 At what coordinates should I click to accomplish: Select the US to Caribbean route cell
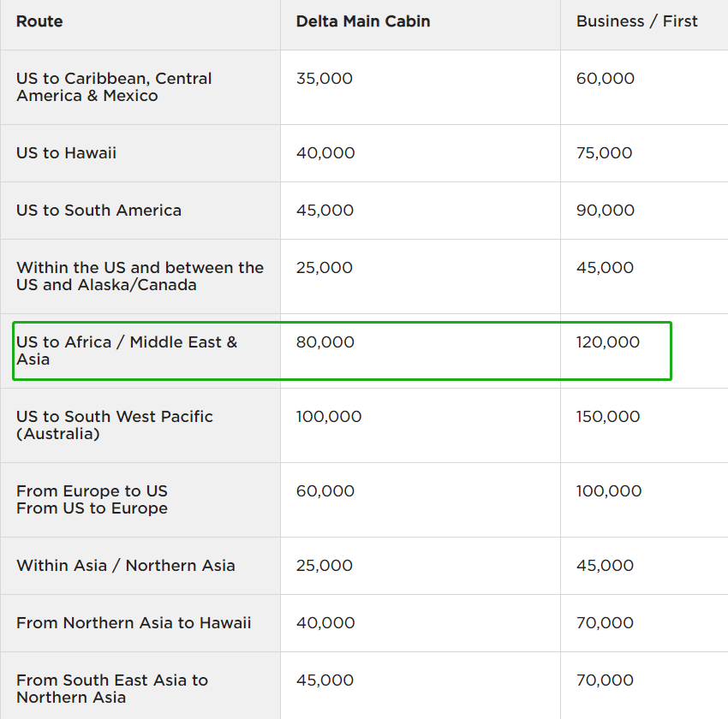[114, 87]
